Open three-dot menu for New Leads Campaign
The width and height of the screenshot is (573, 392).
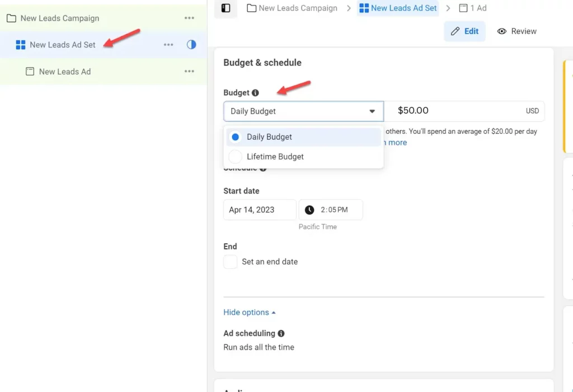[x=190, y=18]
